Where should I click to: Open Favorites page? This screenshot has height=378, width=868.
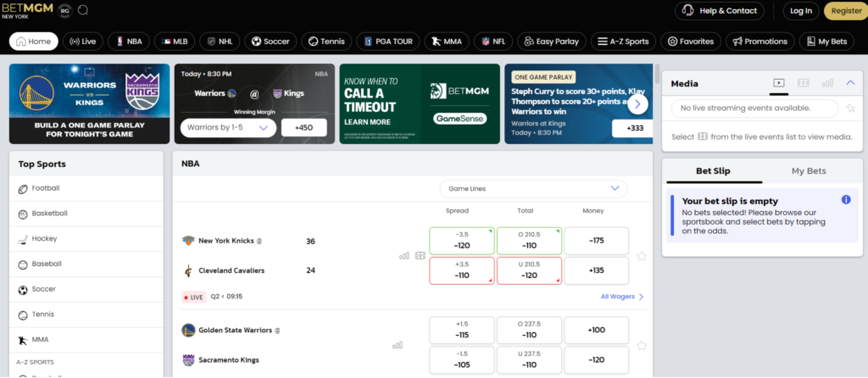click(x=691, y=42)
